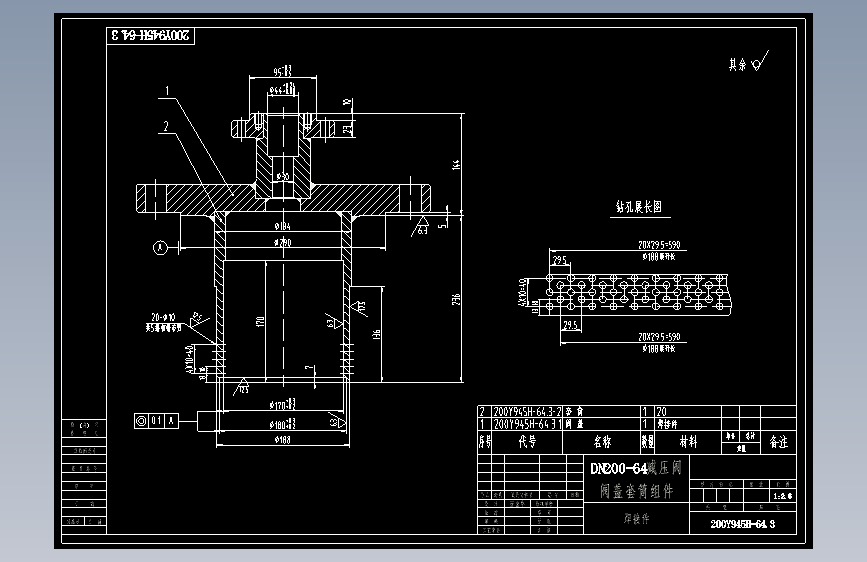Click the 1:2.5 scale value cell
867x562 pixels.
(782, 496)
